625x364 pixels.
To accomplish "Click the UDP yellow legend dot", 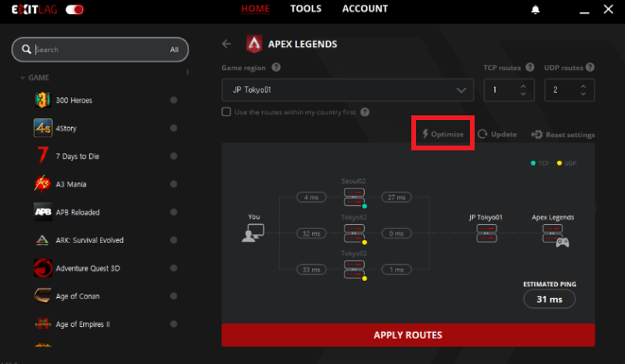I will 559,163.
